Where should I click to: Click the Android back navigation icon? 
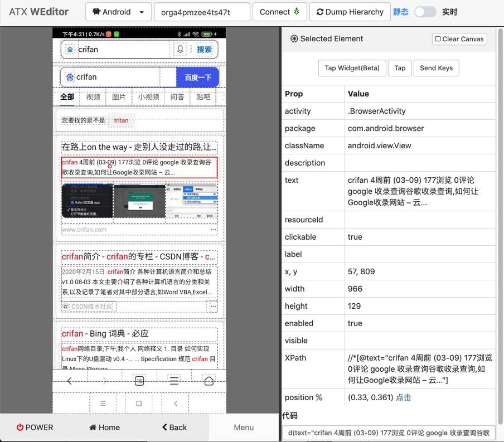[x=175, y=404]
